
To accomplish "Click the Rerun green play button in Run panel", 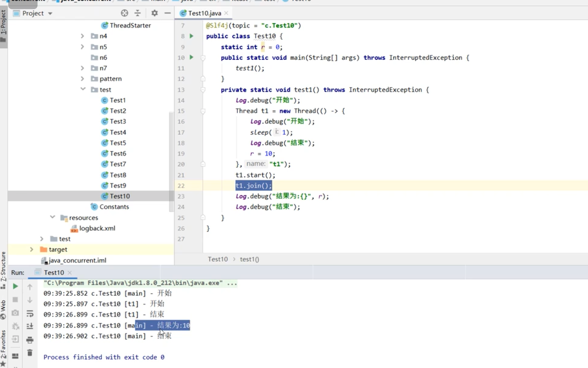I will [x=15, y=286].
